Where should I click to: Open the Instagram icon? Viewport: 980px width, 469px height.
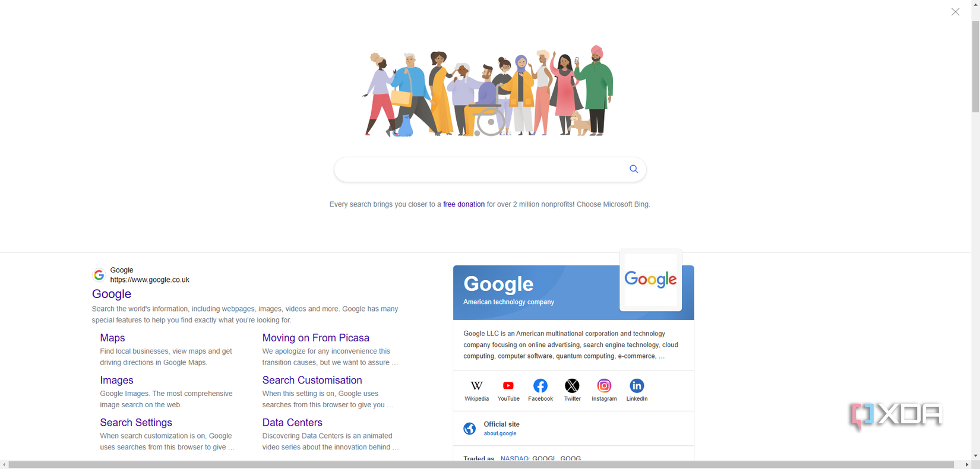tap(604, 386)
